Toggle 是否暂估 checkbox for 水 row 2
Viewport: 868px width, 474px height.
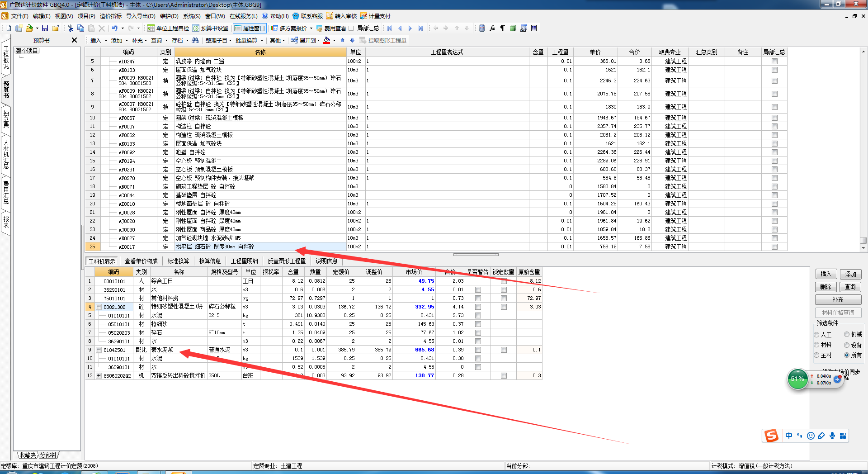pos(478,289)
